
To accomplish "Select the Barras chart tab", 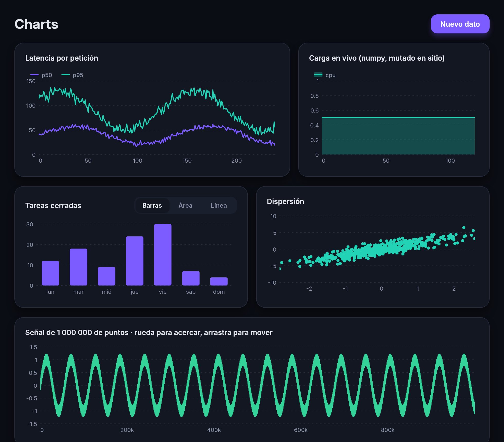I will coord(152,205).
